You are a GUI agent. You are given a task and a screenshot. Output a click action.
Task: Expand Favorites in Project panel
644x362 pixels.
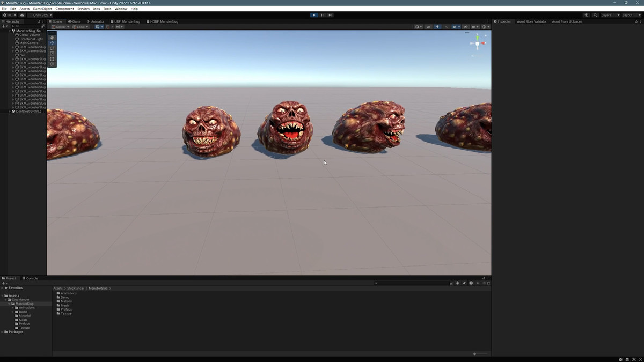click(2, 288)
